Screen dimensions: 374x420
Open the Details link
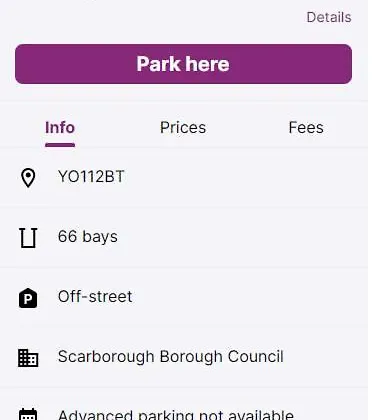click(329, 17)
